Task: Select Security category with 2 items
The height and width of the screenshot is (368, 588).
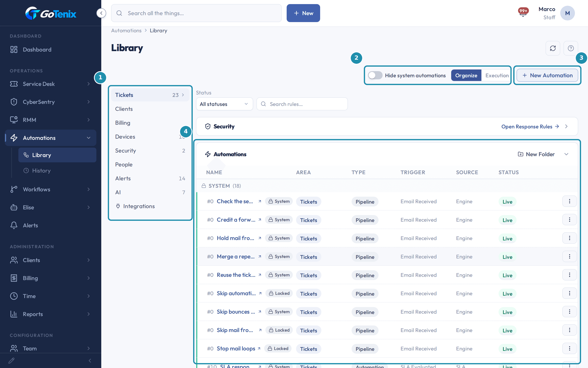Action: coord(150,151)
